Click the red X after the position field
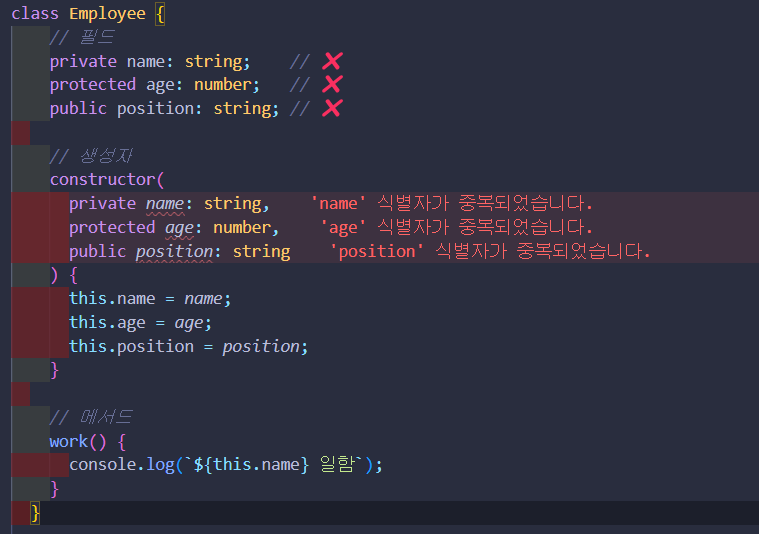The image size is (759, 534). coord(333,108)
